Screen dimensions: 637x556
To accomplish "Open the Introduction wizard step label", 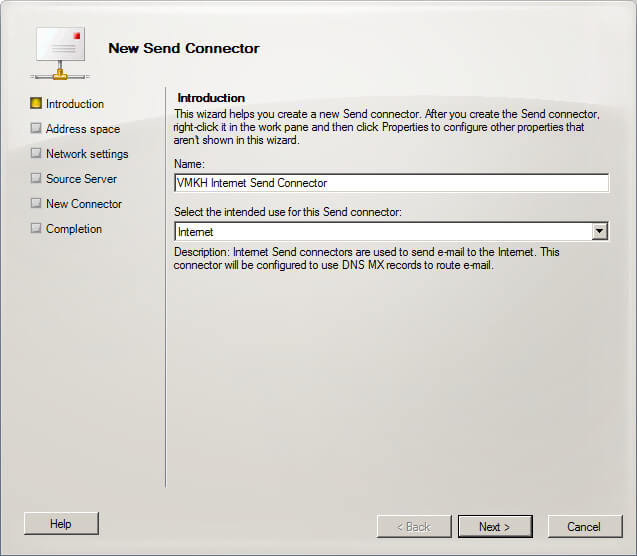I will (75, 104).
